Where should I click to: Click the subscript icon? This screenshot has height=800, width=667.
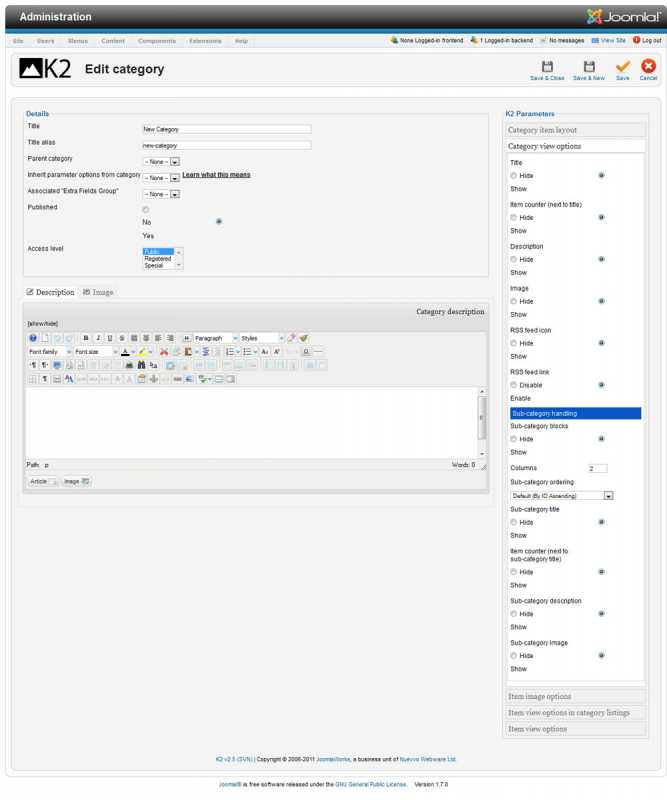coord(265,352)
